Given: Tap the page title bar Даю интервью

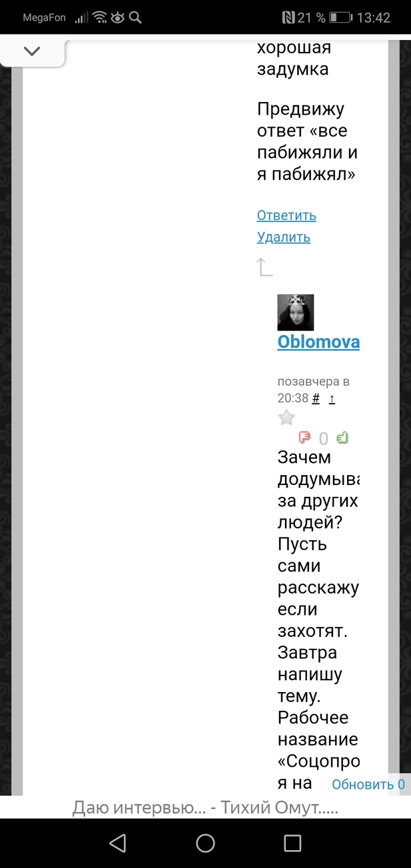Looking at the screenshot, I should click(x=205, y=808).
